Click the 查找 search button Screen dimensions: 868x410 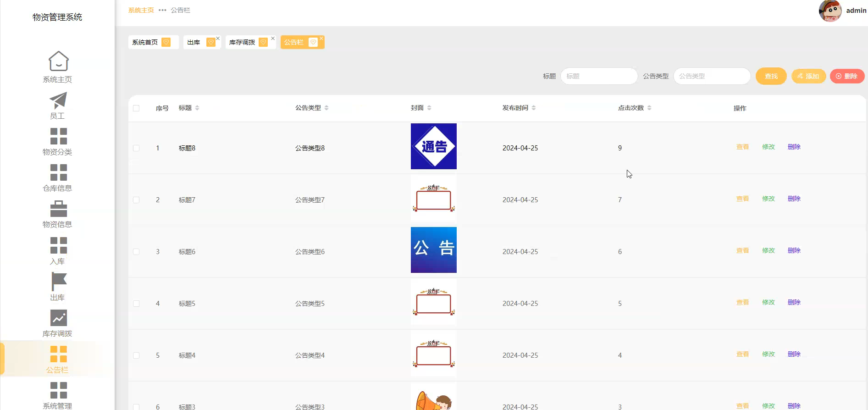771,76
